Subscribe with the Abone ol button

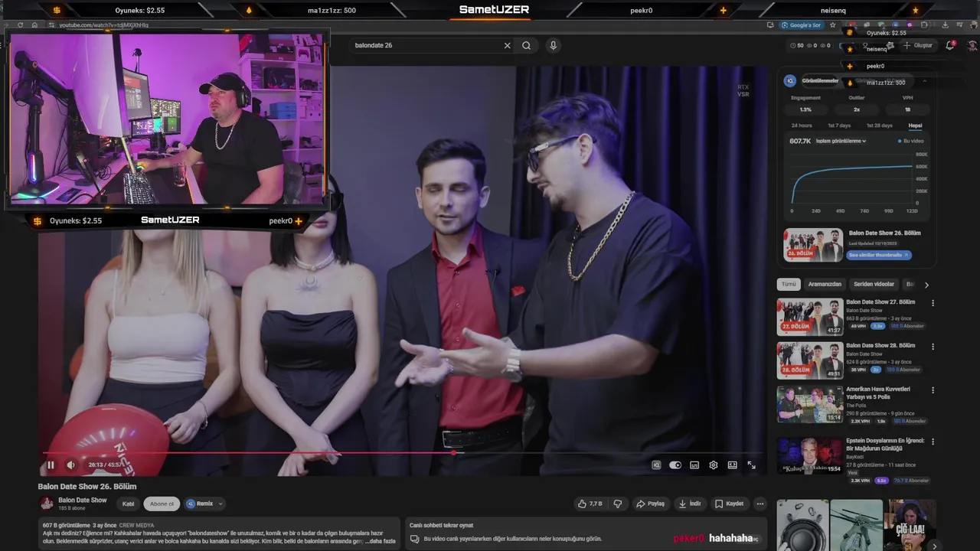[162, 504]
